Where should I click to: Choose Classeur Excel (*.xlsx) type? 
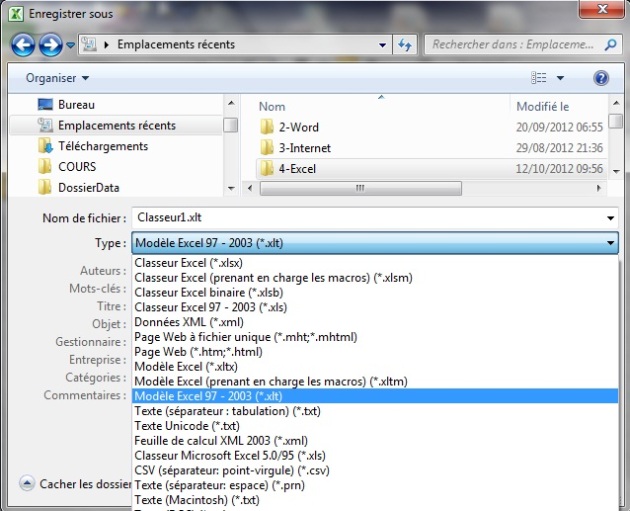375,263
